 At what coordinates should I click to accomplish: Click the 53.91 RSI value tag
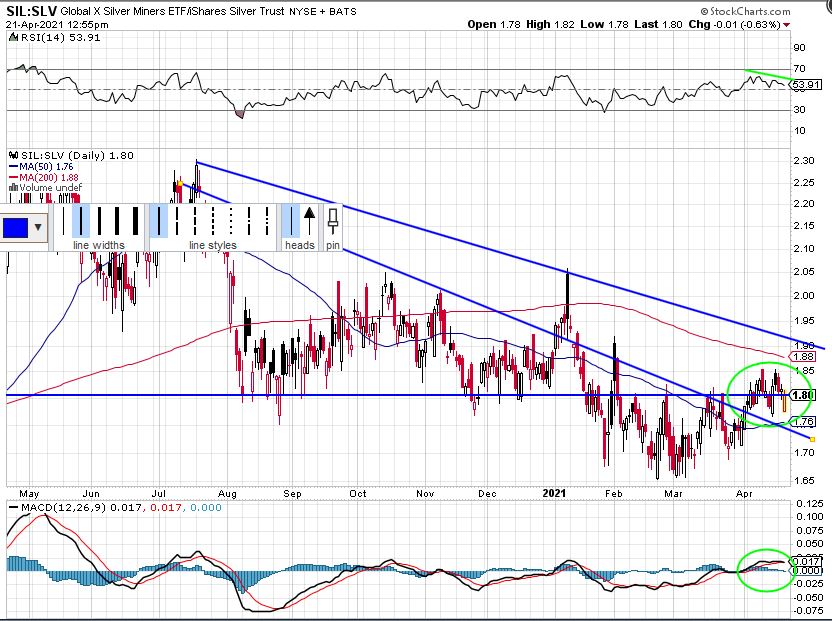tap(807, 84)
